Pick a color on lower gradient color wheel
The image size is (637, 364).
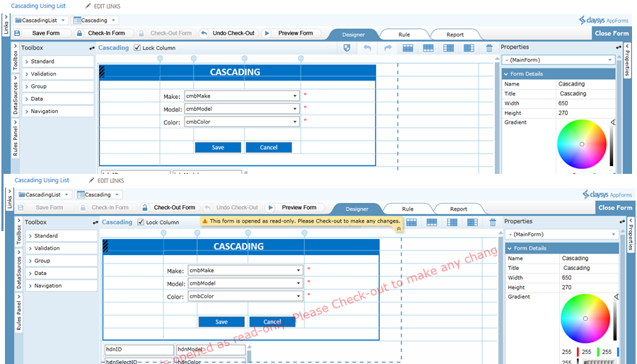click(585, 318)
